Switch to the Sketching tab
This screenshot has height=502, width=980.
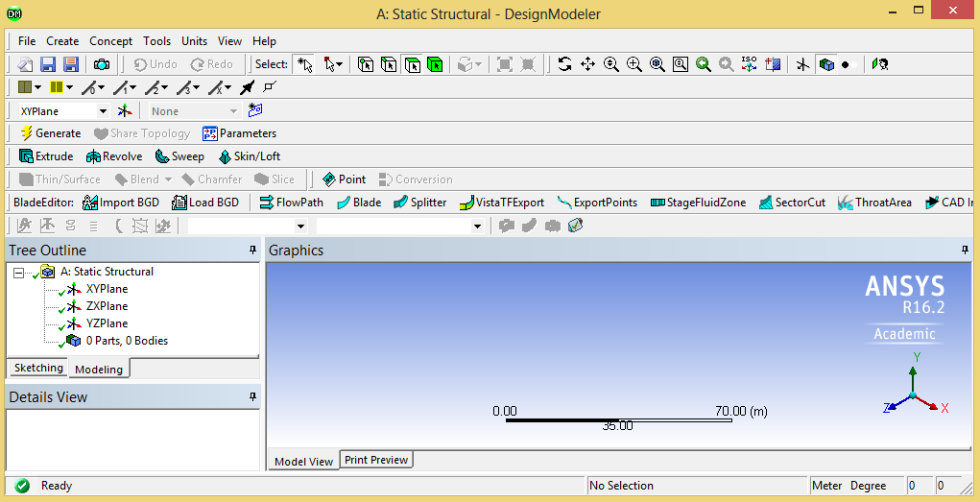tap(38, 368)
